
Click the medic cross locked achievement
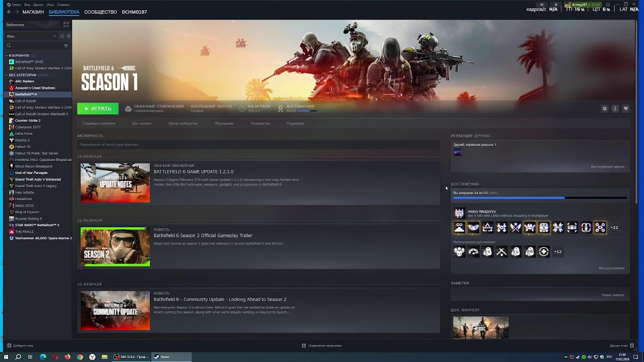[544, 252]
